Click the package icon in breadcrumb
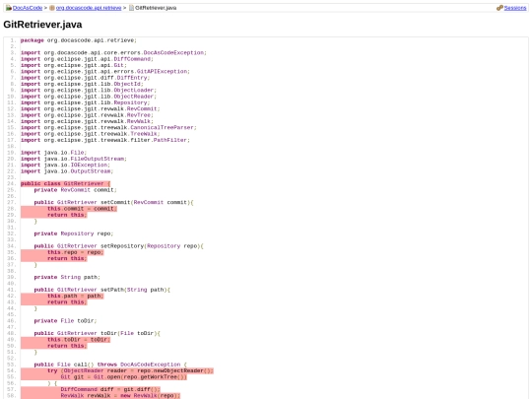The image size is (532, 399). pyautogui.click(x=52, y=8)
